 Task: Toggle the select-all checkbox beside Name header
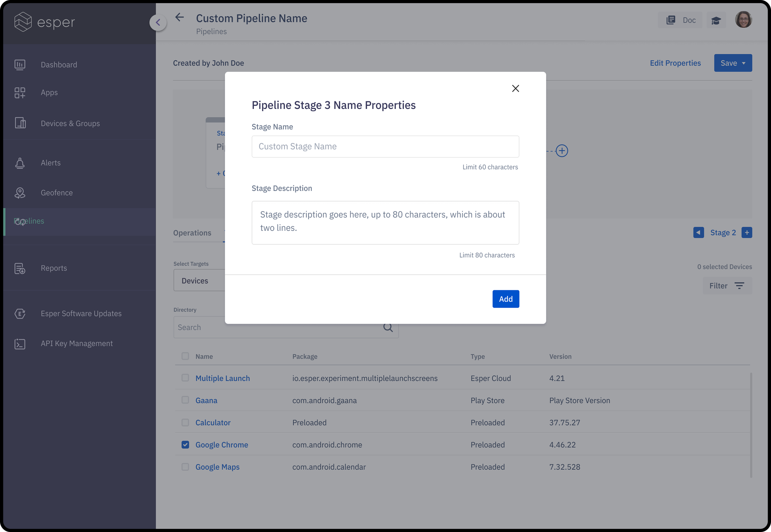185,356
